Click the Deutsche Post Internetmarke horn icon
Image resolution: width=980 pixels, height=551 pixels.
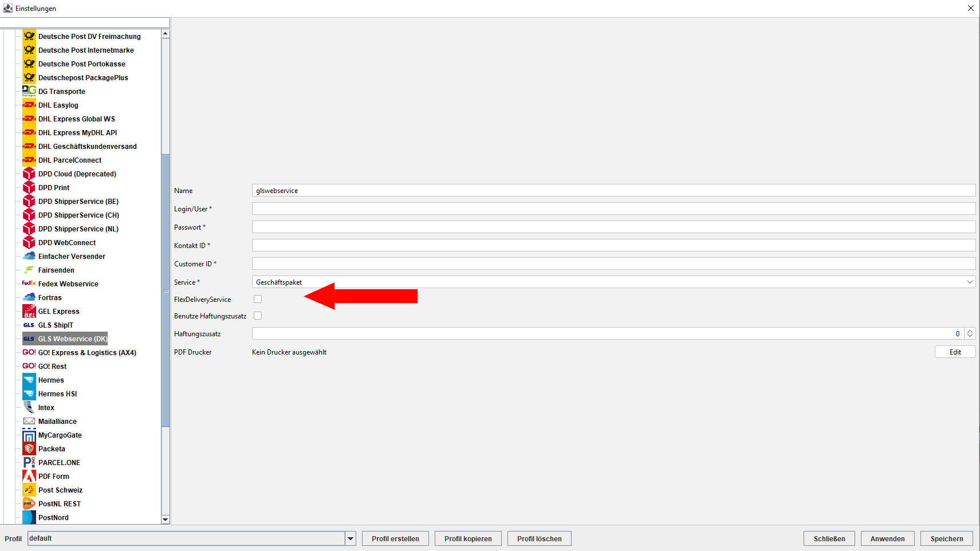click(x=29, y=50)
